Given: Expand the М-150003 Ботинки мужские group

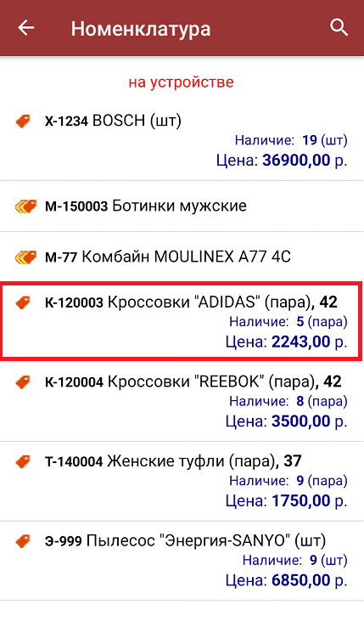Looking at the screenshot, I should [182, 206].
